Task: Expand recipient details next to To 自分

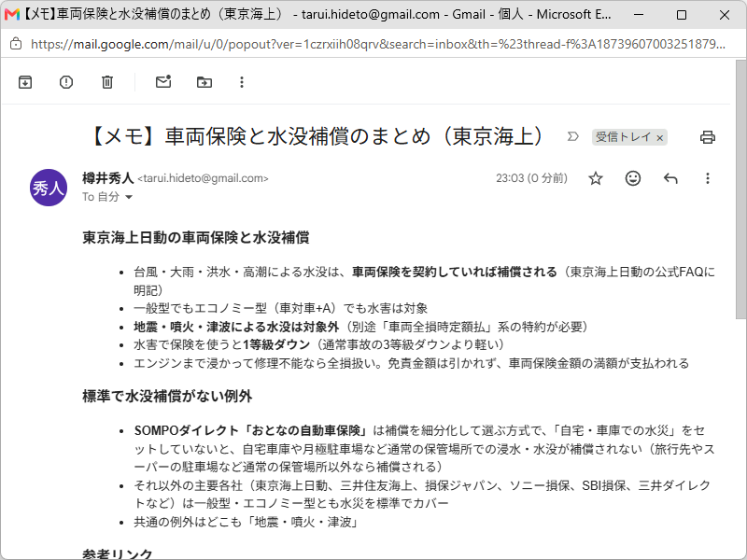Action: pos(129,197)
